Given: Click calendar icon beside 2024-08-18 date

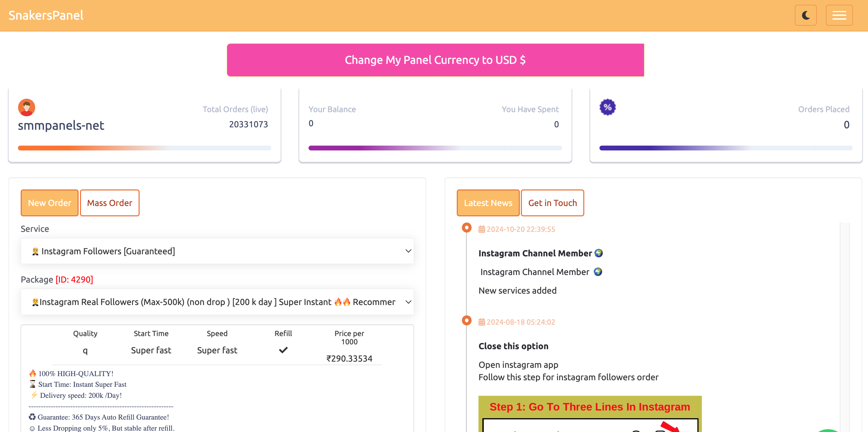Looking at the screenshot, I should 482,322.
